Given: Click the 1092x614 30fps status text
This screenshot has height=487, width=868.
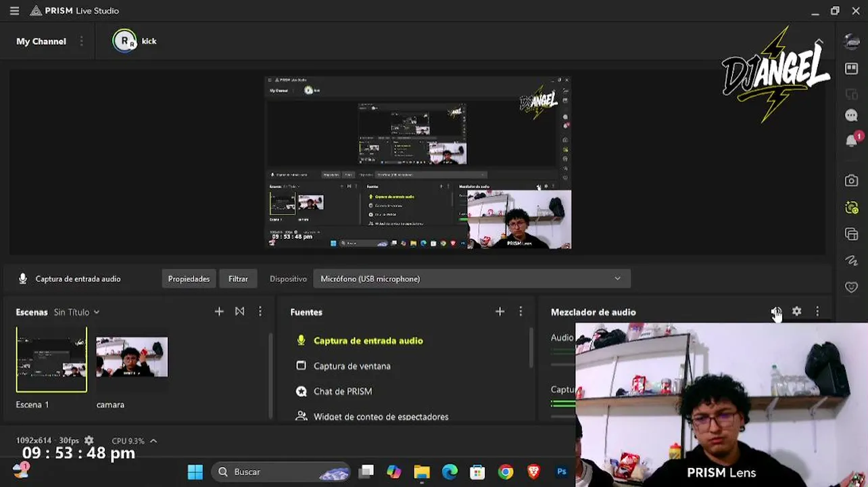Looking at the screenshot, I should [x=47, y=440].
